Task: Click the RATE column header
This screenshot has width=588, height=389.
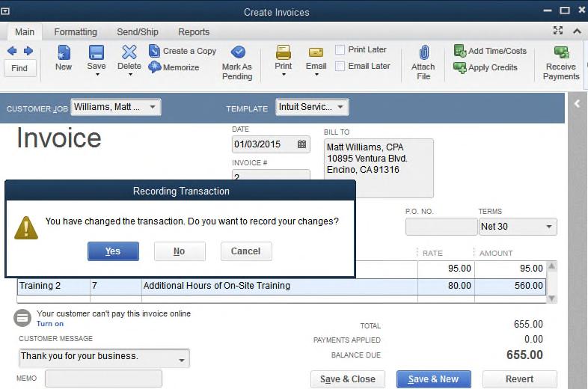Action: coord(432,253)
